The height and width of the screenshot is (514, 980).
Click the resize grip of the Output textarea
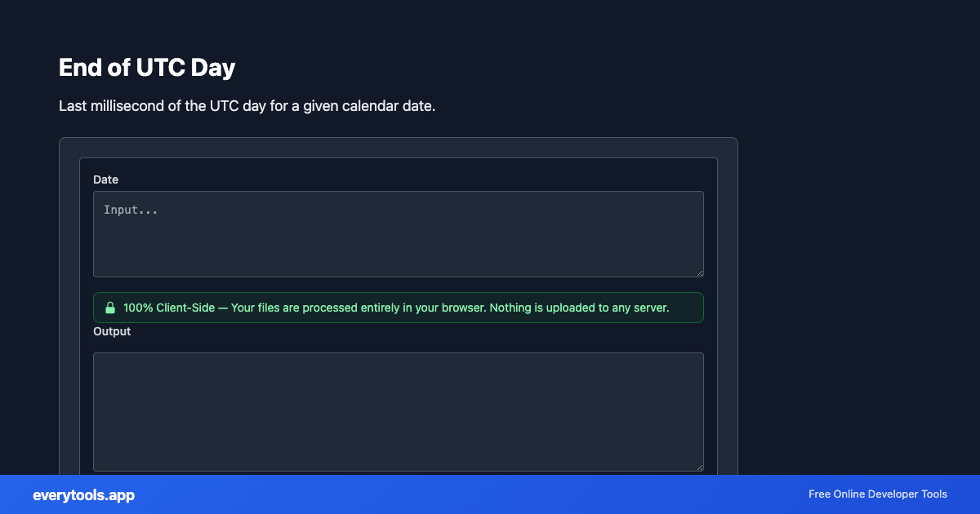[x=700, y=466]
